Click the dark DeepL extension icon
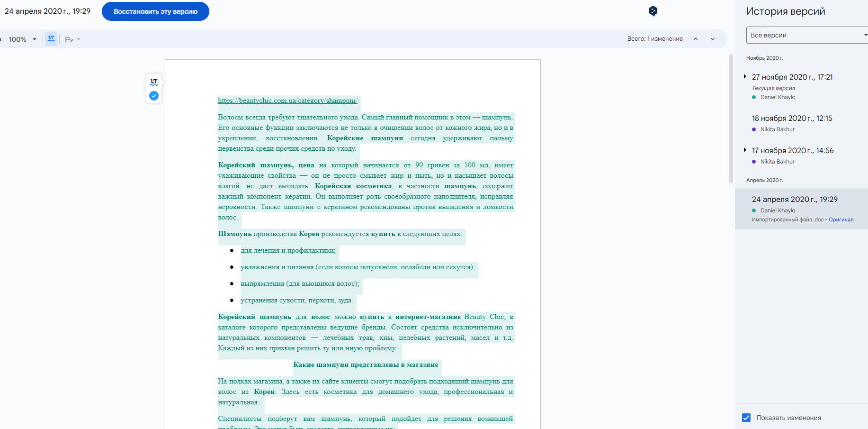 pyautogui.click(x=653, y=11)
